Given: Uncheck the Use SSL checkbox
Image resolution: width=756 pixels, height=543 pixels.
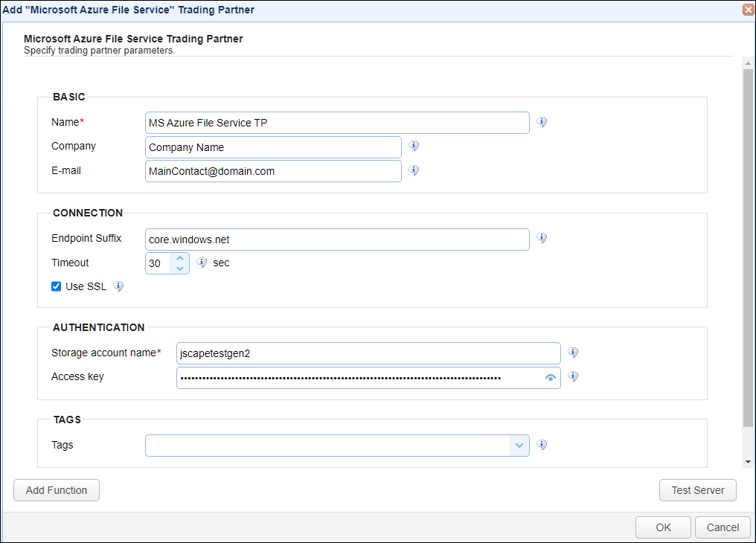Looking at the screenshot, I should point(56,286).
